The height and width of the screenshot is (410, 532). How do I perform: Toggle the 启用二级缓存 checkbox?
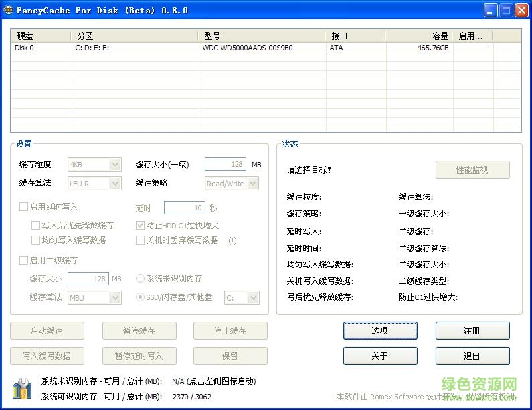[x=24, y=260]
